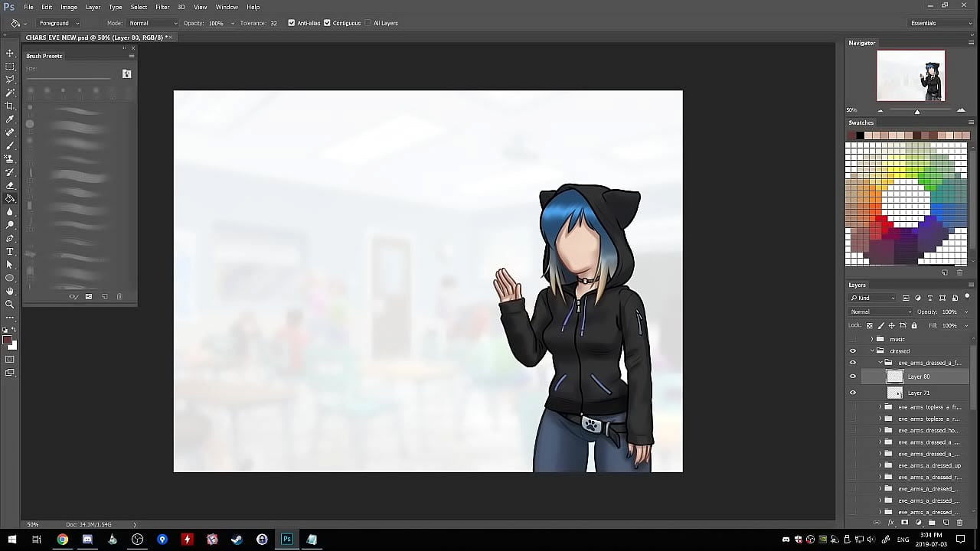Click the foreground color swatch

coord(7,340)
